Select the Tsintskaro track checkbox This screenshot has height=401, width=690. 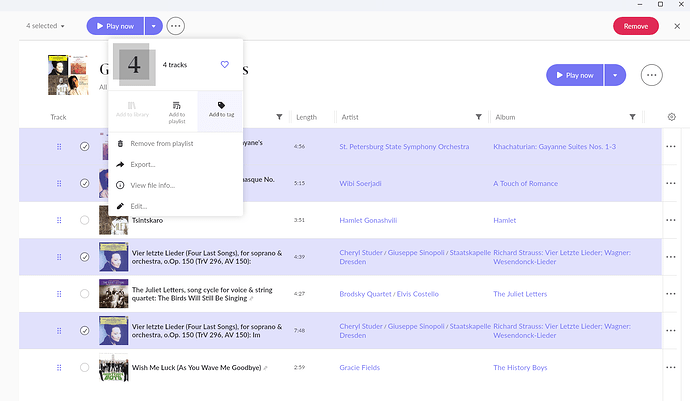[x=84, y=220]
